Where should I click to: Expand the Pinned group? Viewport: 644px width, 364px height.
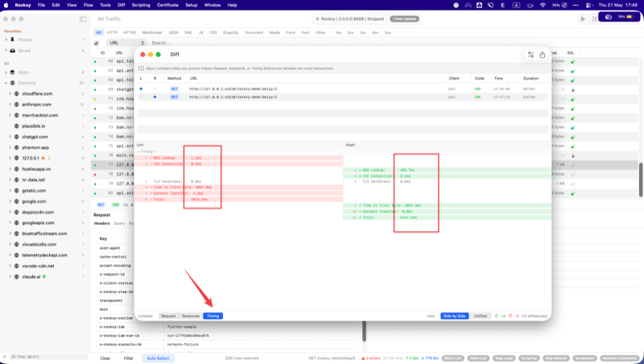point(6,39)
